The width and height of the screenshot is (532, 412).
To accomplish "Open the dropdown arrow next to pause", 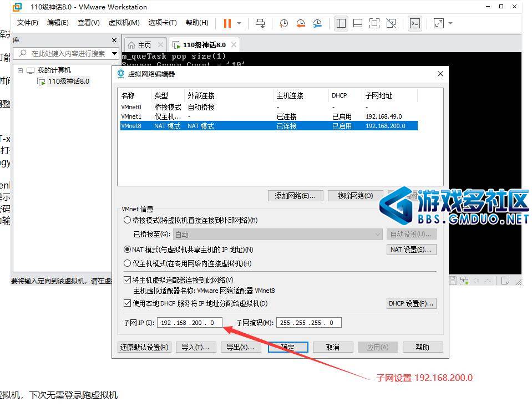I will tap(239, 23).
